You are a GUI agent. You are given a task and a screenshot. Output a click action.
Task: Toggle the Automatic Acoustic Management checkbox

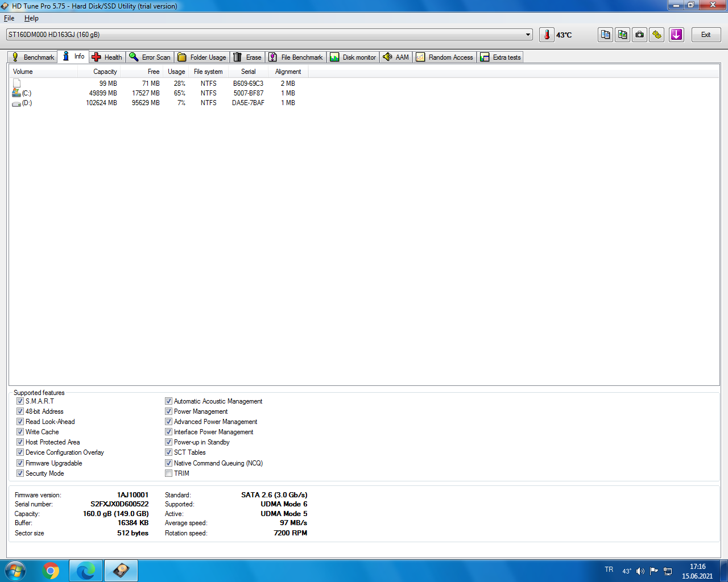tap(168, 401)
